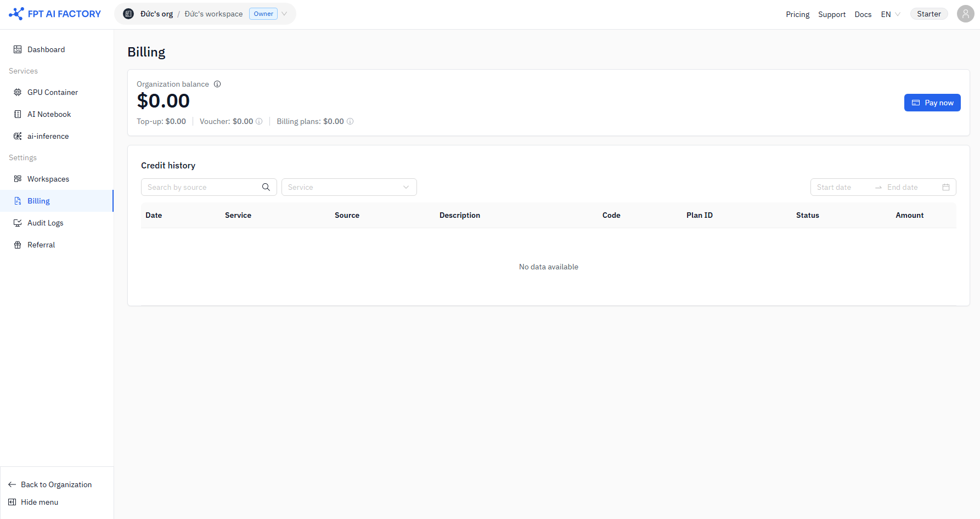Click the Code column header
Image resolution: width=980 pixels, height=519 pixels.
click(x=611, y=215)
